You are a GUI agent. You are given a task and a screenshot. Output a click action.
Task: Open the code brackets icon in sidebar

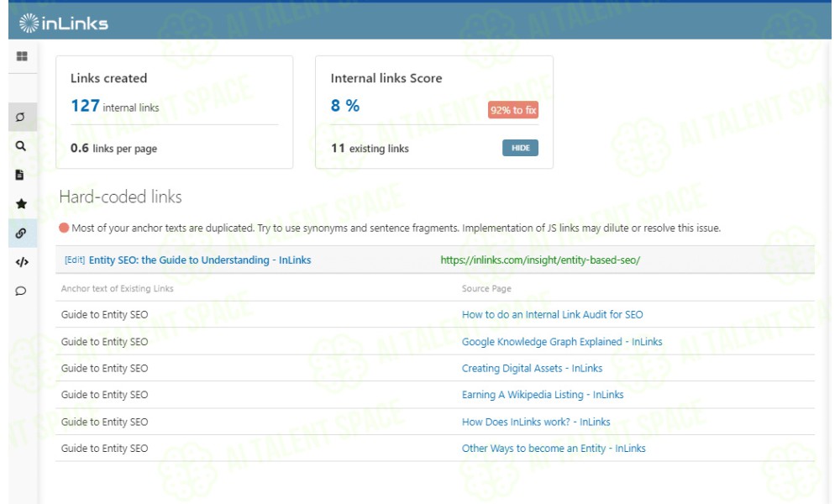coord(22,262)
